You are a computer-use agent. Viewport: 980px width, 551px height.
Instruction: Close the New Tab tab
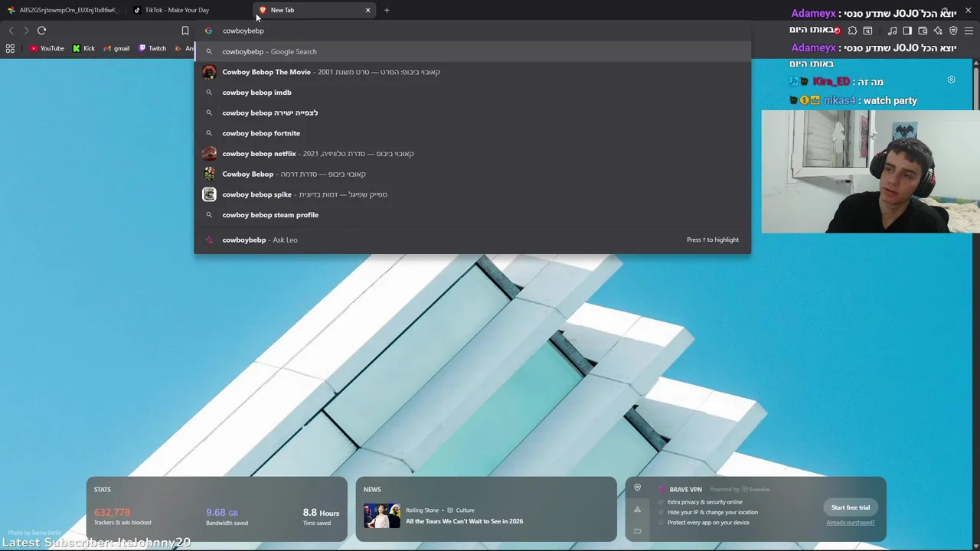367,10
